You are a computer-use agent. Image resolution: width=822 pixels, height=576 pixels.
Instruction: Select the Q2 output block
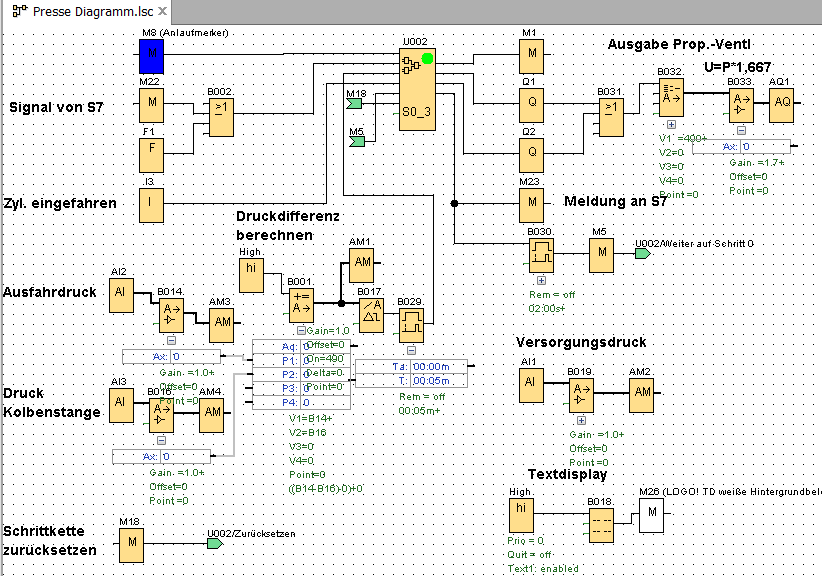point(533,151)
